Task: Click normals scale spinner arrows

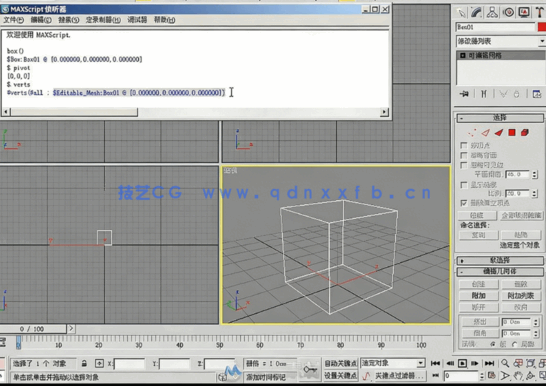Action: point(535,193)
